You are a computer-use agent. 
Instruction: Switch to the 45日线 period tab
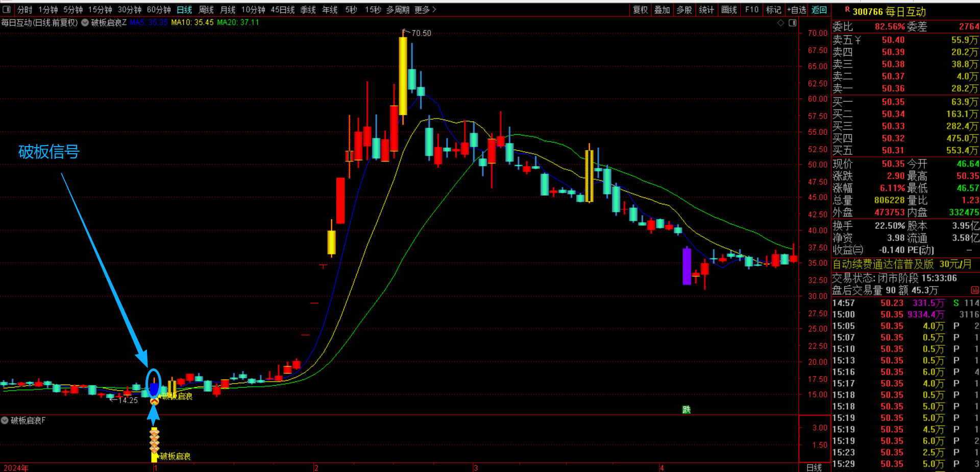tap(283, 10)
